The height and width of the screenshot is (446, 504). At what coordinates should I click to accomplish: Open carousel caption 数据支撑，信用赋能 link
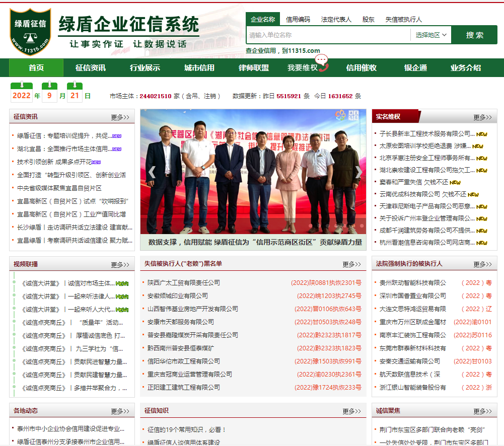pos(255,242)
